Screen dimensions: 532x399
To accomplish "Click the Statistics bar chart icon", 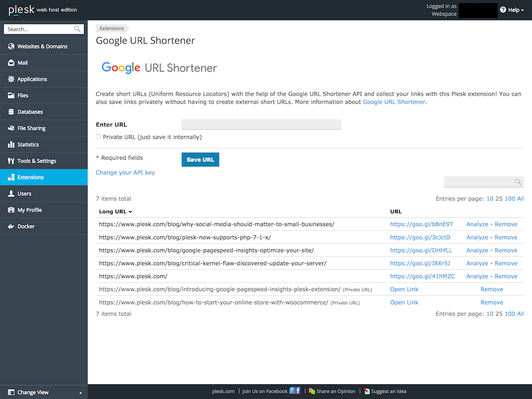I will coord(11,144).
